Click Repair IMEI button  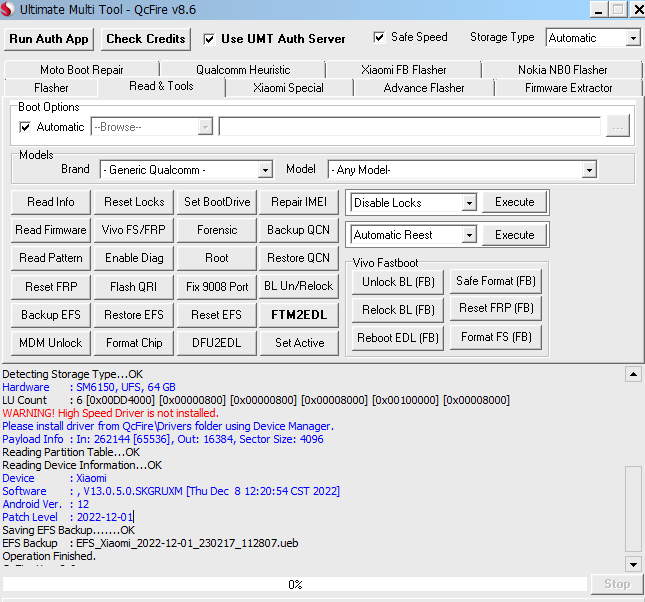pyautogui.click(x=299, y=202)
